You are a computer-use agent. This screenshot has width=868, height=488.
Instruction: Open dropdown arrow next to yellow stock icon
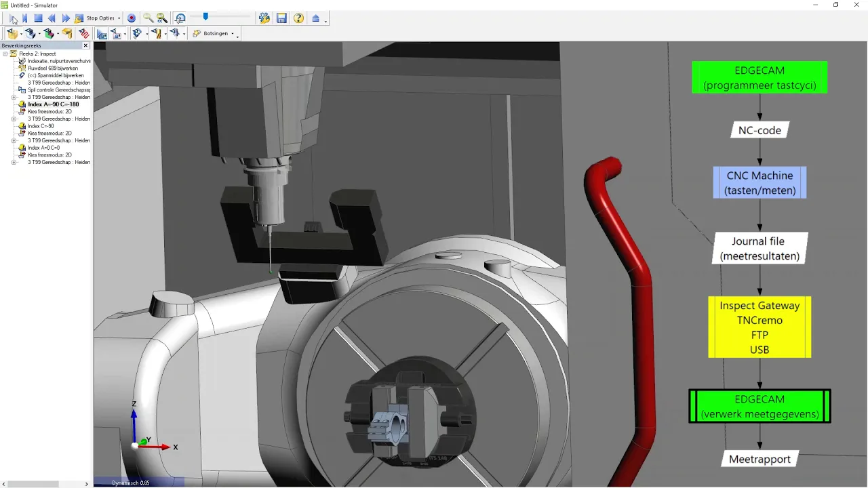point(22,34)
